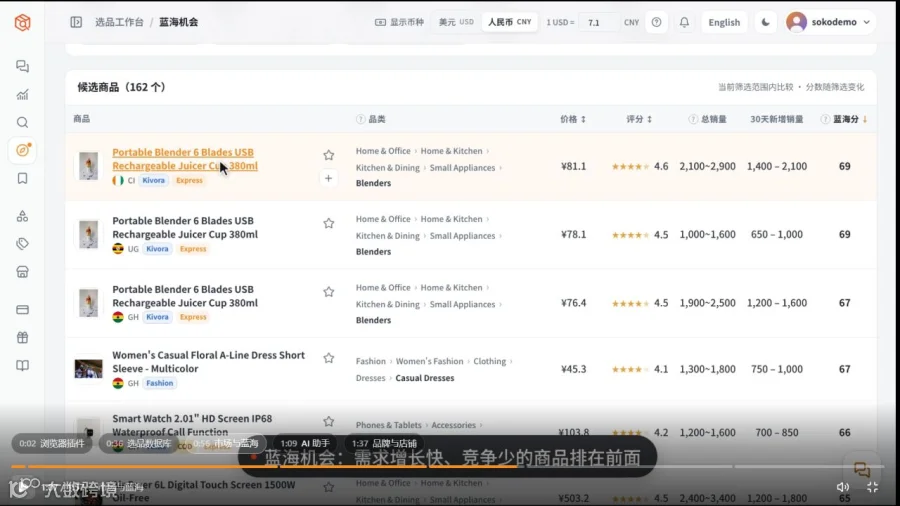Jump to 0:02 浏览器插件 chapter
Viewport: 900px width, 506px height.
pos(52,443)
